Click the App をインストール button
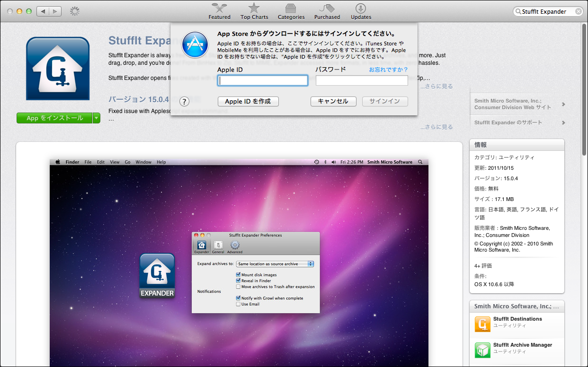The image size is (588, 367). click(54, 118)
